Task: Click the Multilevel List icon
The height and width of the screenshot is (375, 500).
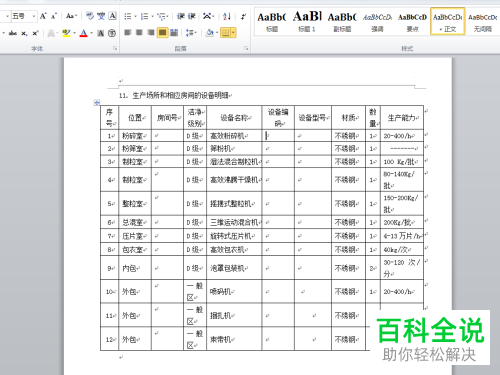Action: click(161, 16)
